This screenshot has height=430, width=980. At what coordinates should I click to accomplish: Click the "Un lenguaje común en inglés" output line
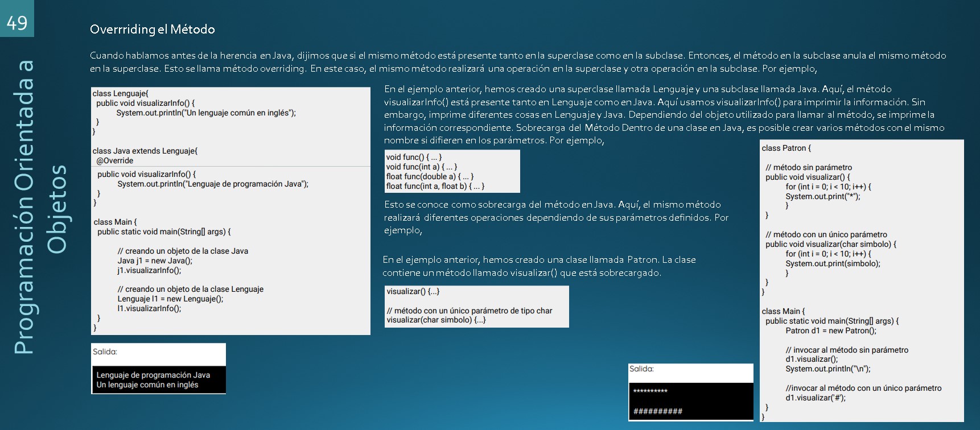coord(147,385)
